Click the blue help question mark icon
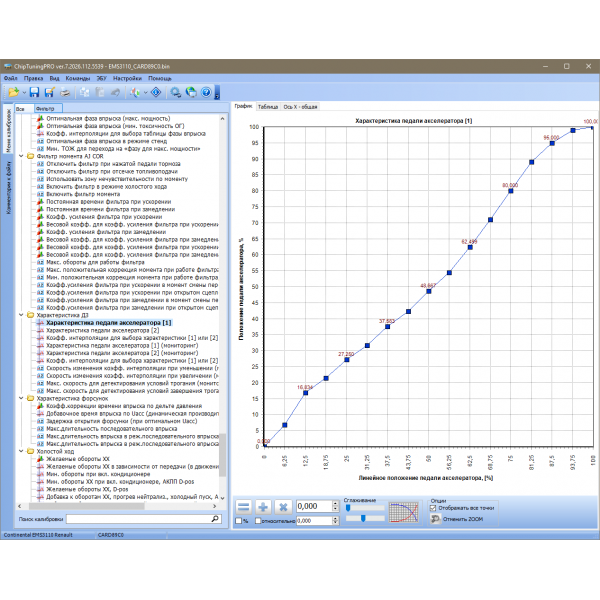Image resolution: width=600 pixels, height=600 pixels. click(206, 92)
